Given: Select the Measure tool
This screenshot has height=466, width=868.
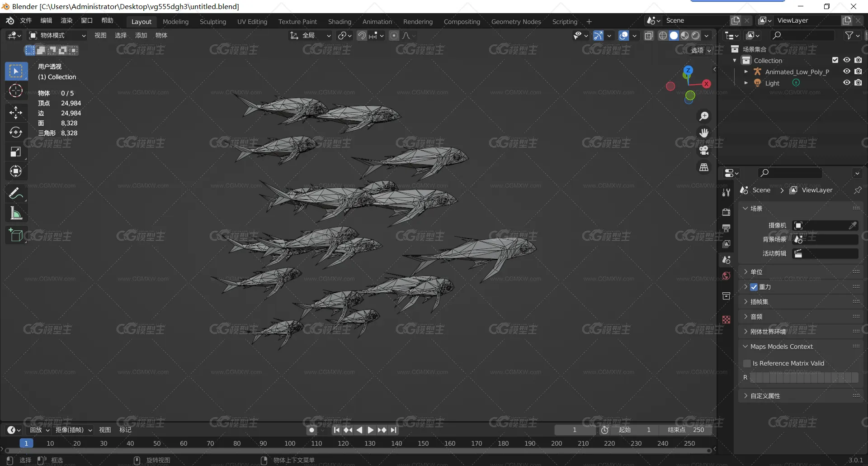Looking at the screenshot, I should (x=16, y=213).
